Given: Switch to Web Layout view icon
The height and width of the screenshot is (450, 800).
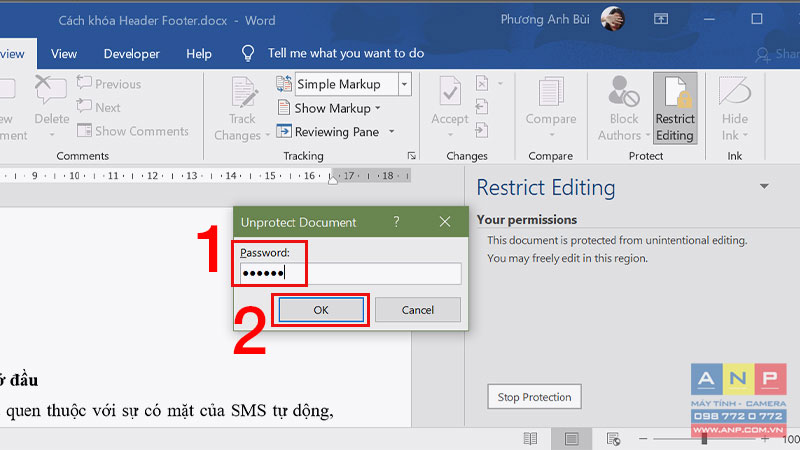Looking at the screenshot, I should tap(613, 439).
